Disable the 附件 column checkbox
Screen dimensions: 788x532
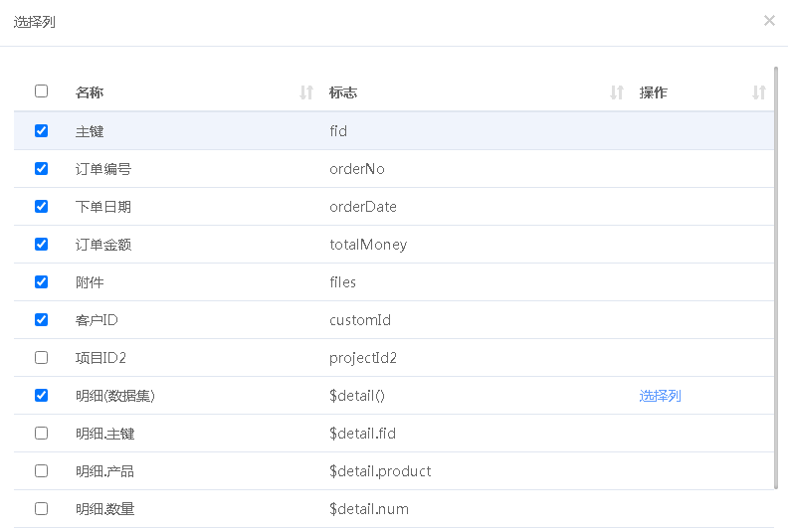41,281
